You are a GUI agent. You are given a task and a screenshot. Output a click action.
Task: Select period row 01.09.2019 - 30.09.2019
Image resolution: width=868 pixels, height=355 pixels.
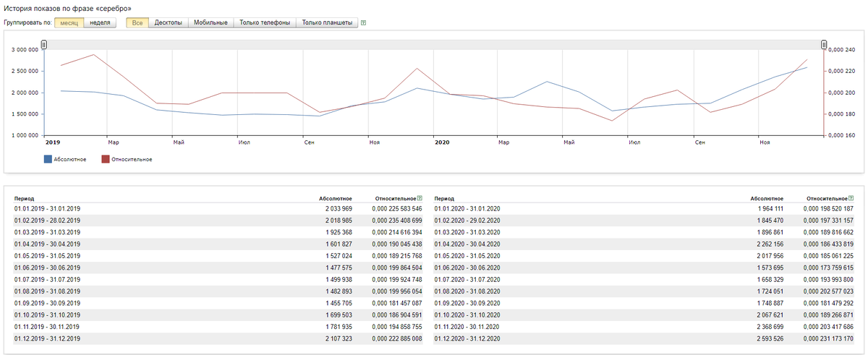218,303
